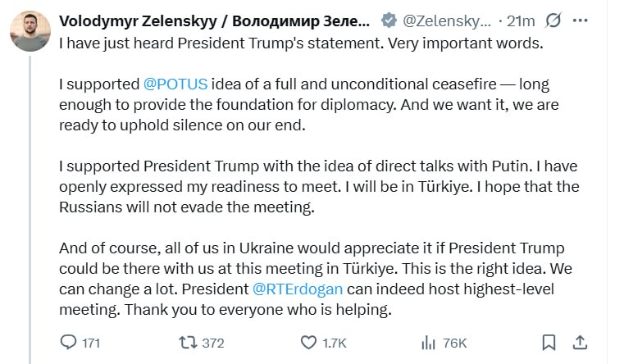
Task: Click the 1.7K likes count
Action: coord(335,343)
